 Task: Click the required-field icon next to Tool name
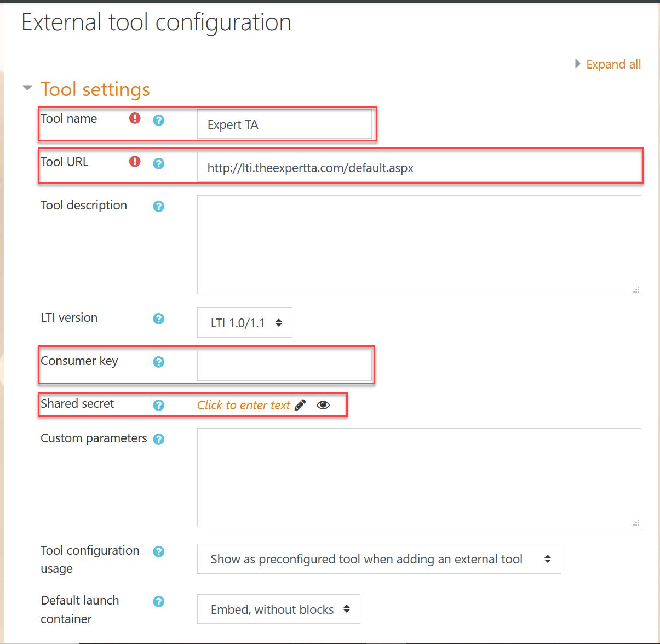(x=135, y=118)
